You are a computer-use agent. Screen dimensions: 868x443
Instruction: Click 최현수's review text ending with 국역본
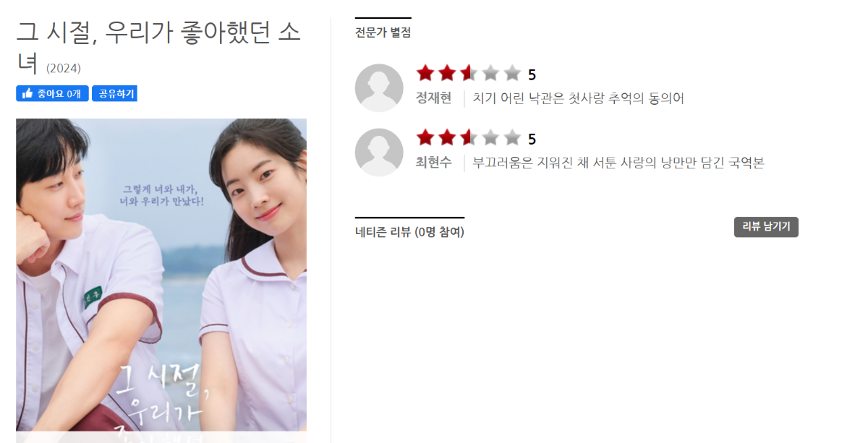618,163
